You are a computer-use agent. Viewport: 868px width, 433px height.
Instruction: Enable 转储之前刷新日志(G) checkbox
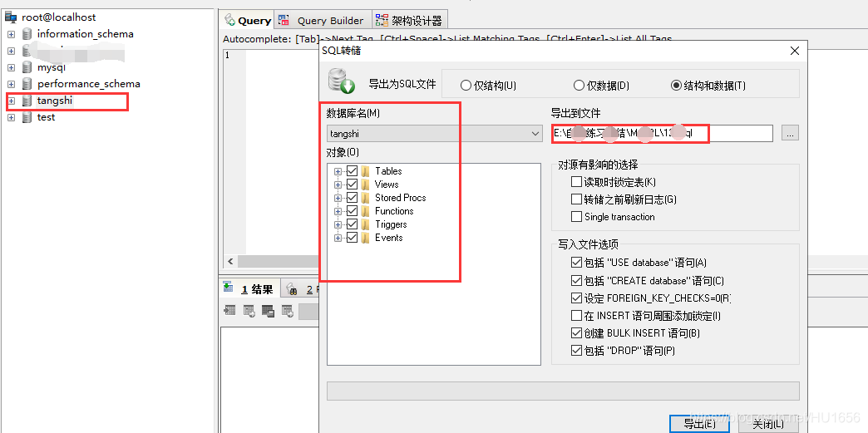[576, 199]
